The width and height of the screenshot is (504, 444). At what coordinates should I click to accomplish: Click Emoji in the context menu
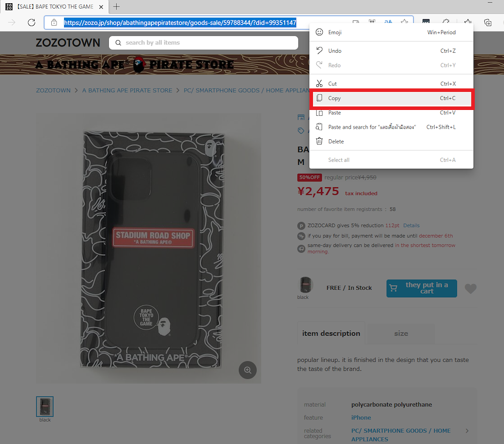point(391,32)
